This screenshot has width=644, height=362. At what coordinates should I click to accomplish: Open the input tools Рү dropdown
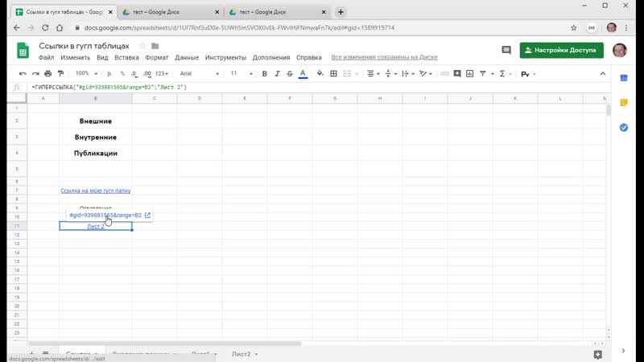coord(528,74)
